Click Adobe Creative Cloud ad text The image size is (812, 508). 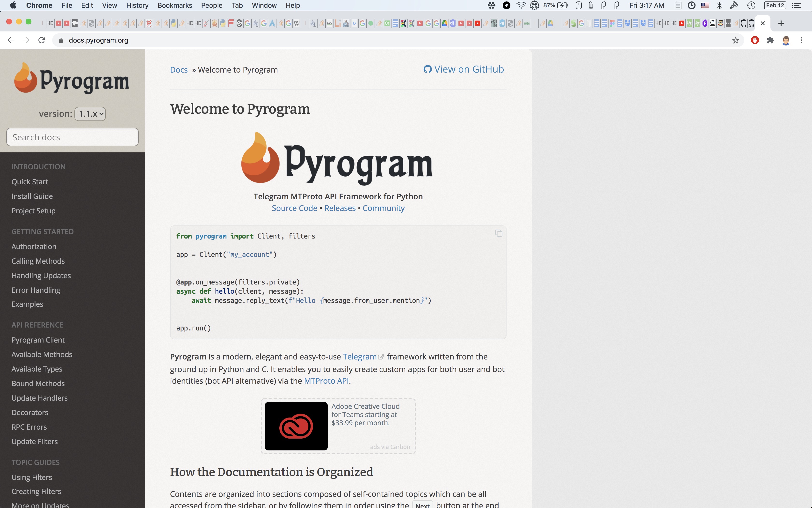(365, 415)
